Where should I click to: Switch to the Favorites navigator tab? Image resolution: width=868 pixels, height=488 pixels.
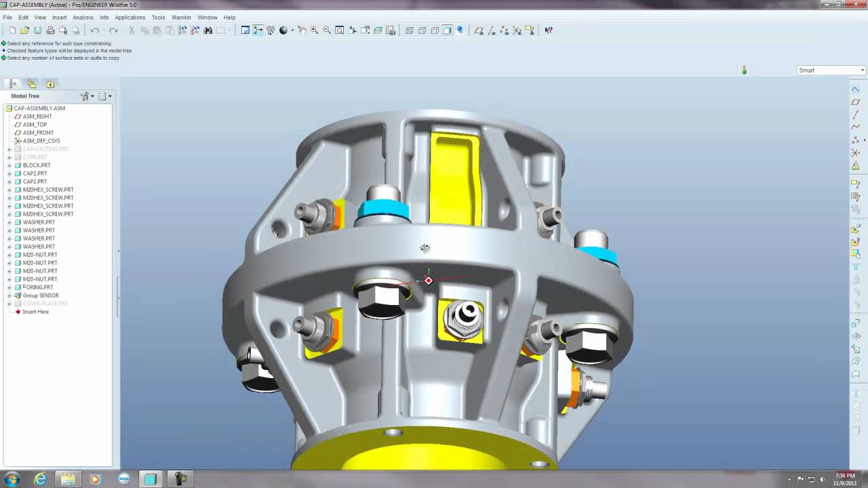tap(50, 84)
